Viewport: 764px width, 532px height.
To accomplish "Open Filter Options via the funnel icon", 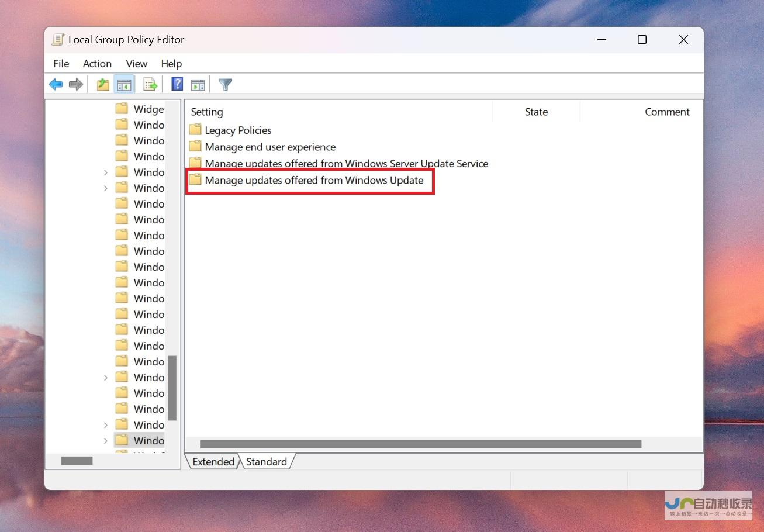I will point(226,85).
